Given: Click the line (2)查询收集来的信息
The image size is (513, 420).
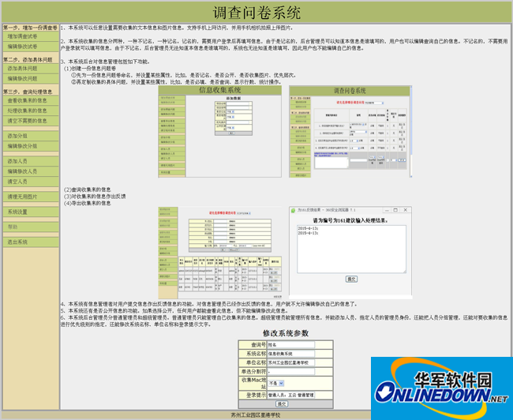Looking at the screenshot, I should pyautogui.click(x=88, y=189).
